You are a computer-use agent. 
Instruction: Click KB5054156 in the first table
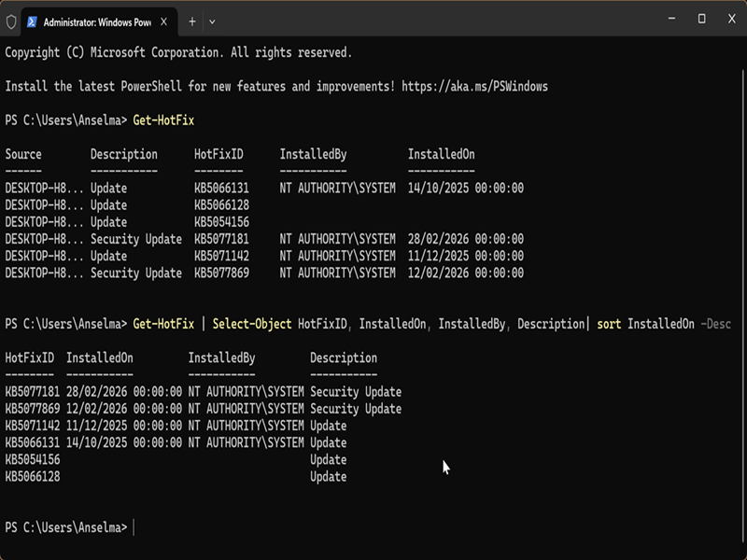pyautogui.click(x=221, y=222)
